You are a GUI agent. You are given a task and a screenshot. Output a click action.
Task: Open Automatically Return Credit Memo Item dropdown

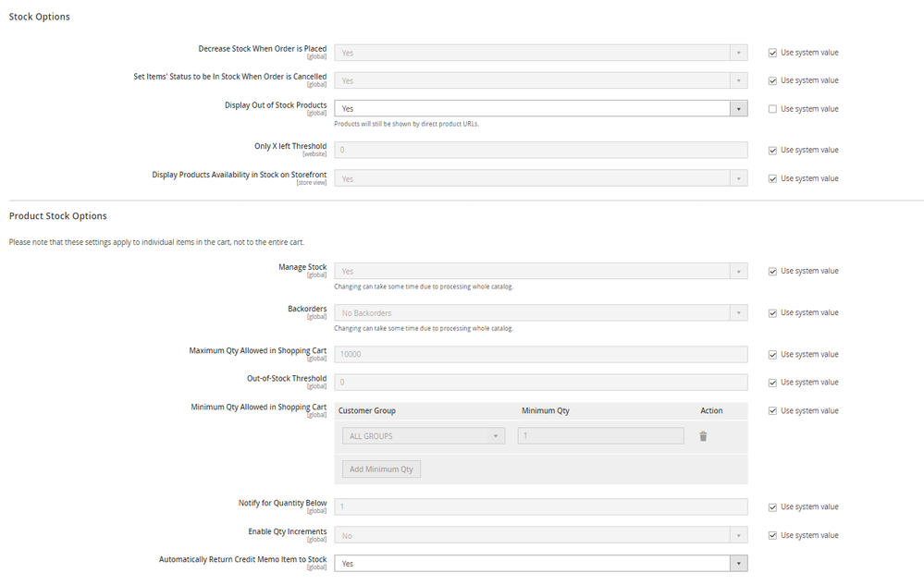pyautogui.click(x=540, y=563)
